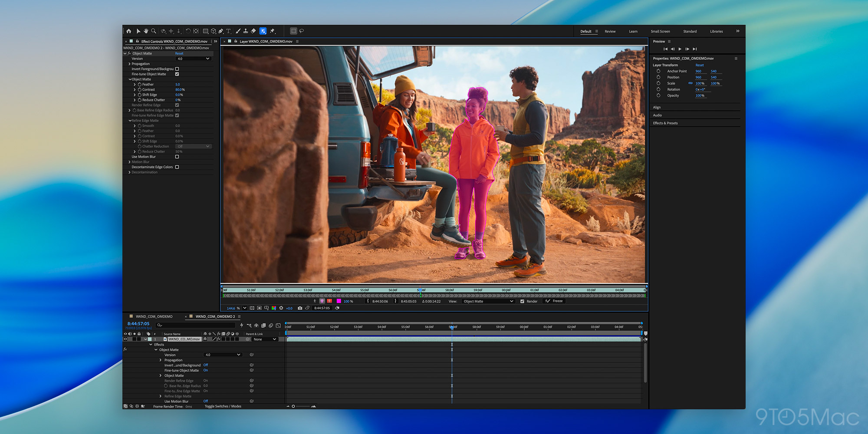Viewport: 868px width, 434px height.
Task: Click the timeline Motion Blur enable icon
Action: pos(271,325)
